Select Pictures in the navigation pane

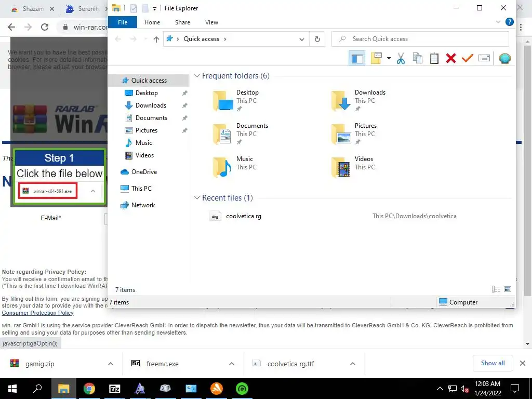[x=146, y=130]
